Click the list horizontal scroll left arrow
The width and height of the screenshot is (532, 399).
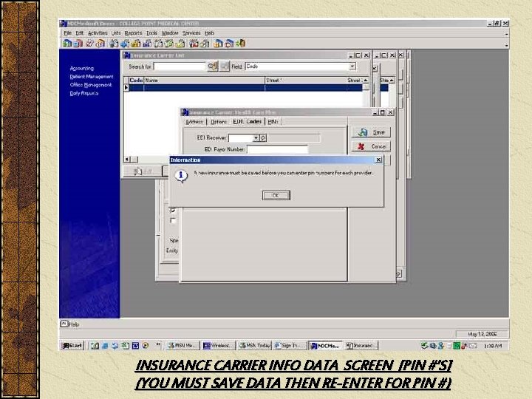pos(127,159)
